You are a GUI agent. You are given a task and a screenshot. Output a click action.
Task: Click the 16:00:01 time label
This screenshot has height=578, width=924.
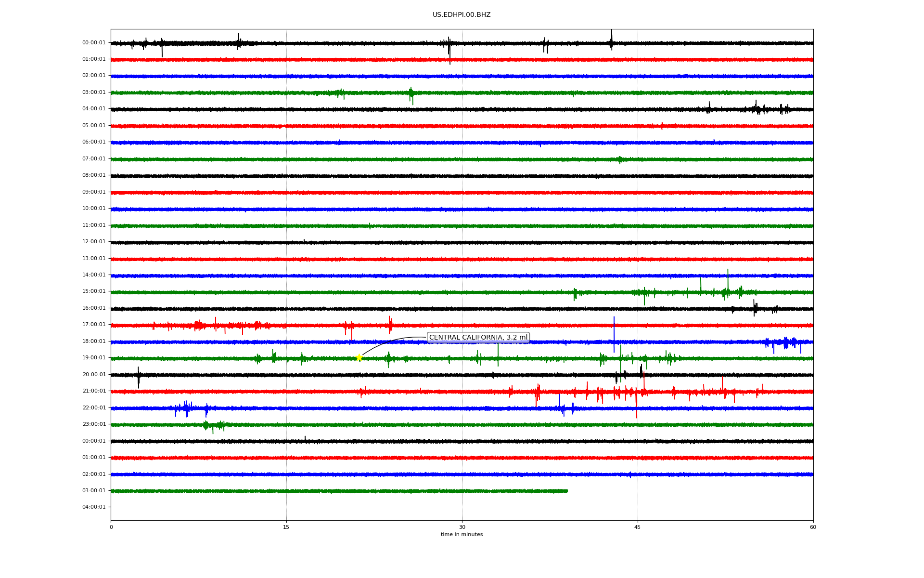(94, 308)
